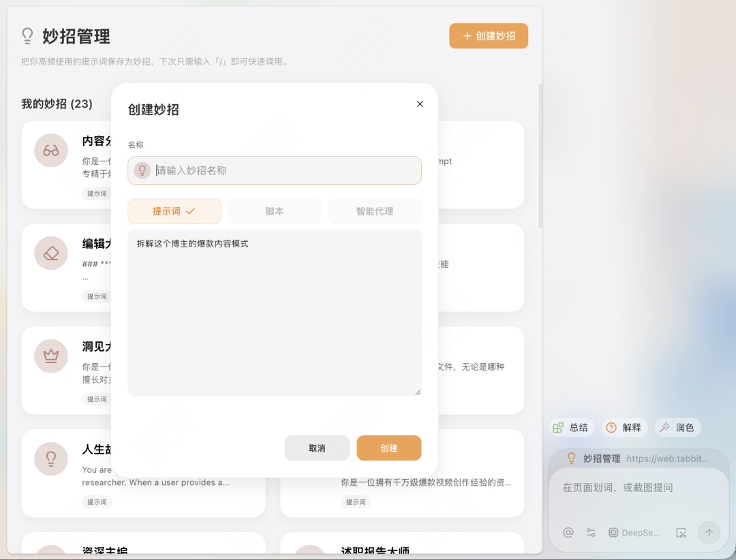The height and width of the screenshot is (560, 736).
Task: Close the 创建妙招 dialog
Action: [x=420, y=104]
